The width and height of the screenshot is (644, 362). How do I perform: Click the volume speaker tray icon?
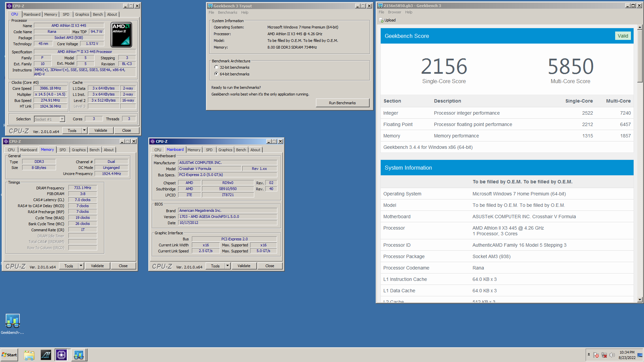(x=612, y=355)
